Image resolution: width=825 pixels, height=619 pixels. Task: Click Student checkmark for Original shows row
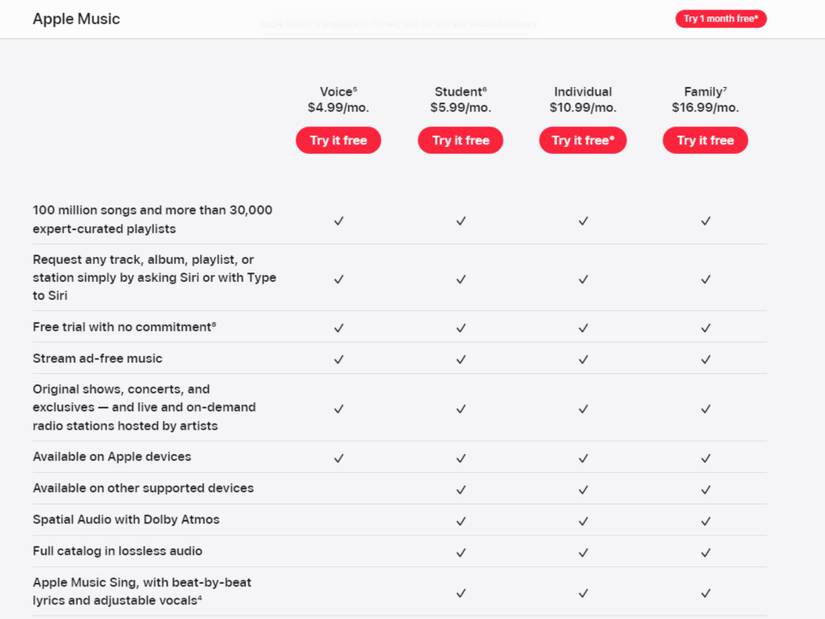coord(461,409)
